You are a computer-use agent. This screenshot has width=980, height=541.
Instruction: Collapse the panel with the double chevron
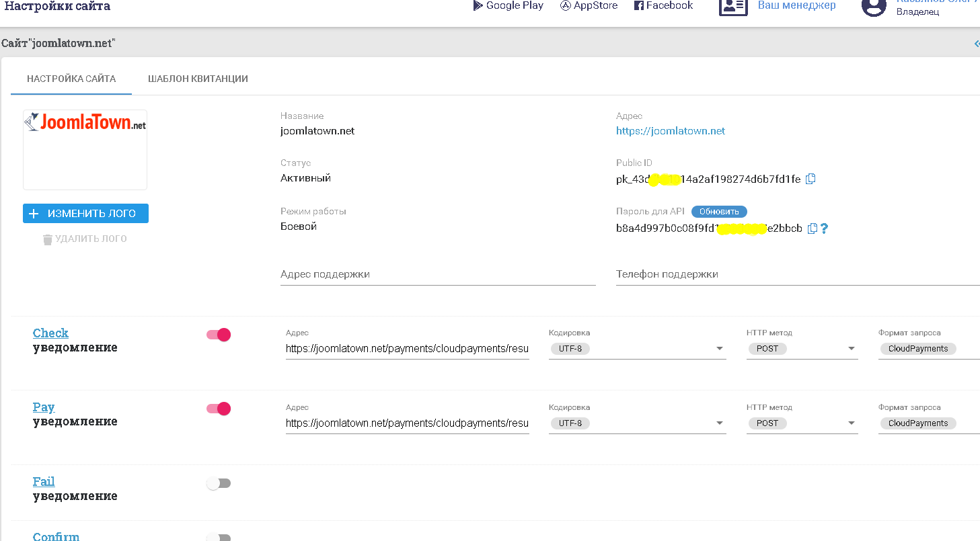tap(977, 44)
